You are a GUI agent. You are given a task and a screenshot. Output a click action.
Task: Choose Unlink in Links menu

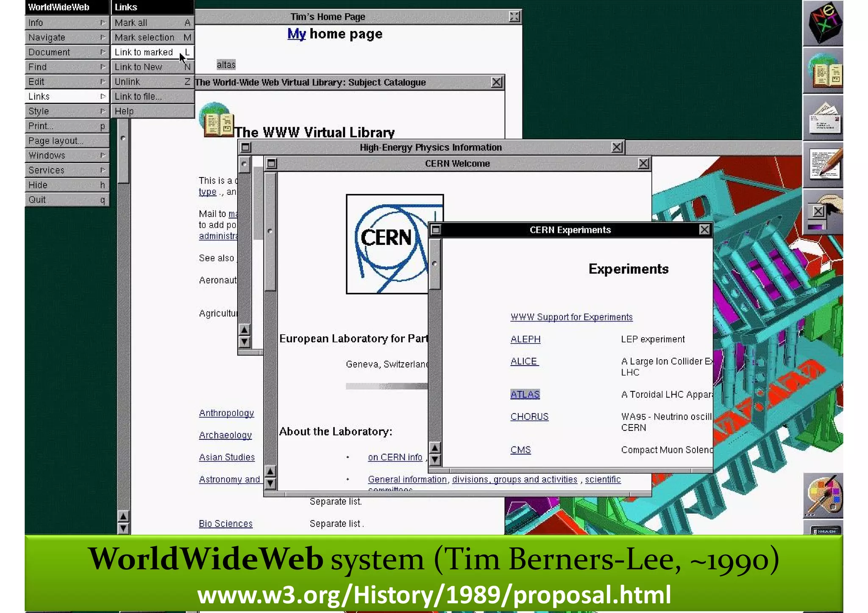[x=153, y=82]
